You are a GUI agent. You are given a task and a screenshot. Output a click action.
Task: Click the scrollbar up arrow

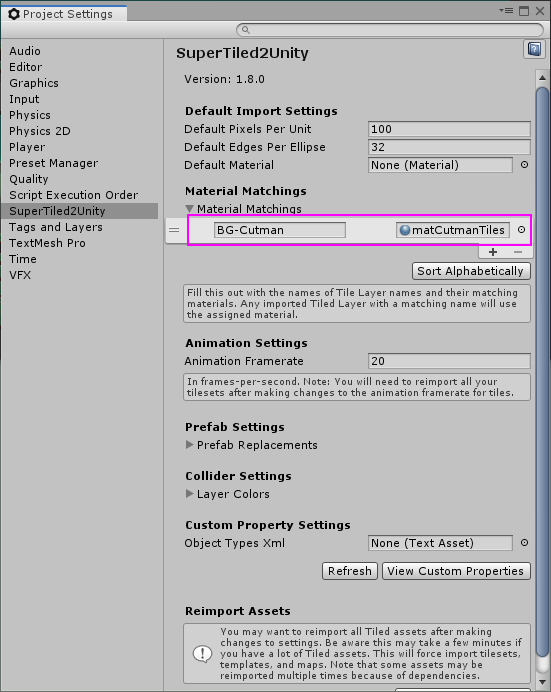pyautogui.click(x=543, y=78)
